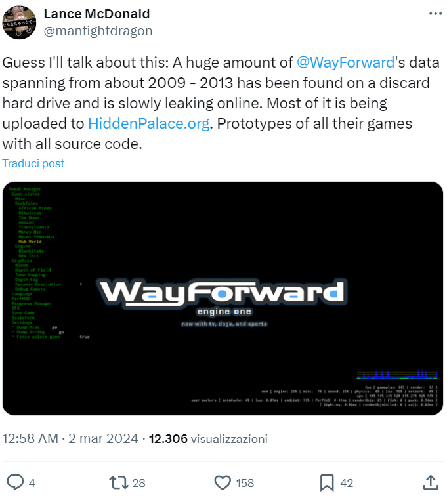Screen dimensions: 447x504
Task: Open the Lance McDonald display name
Action: tap(96, 14)
